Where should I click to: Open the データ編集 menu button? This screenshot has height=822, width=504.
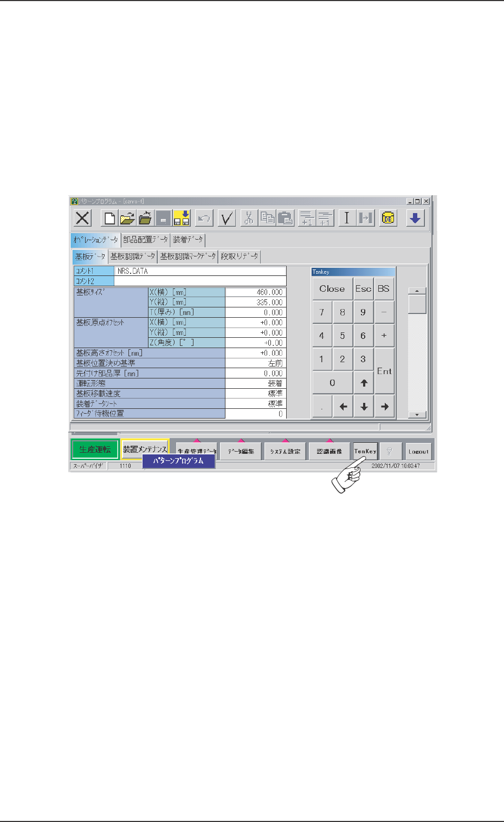[241, 451]
